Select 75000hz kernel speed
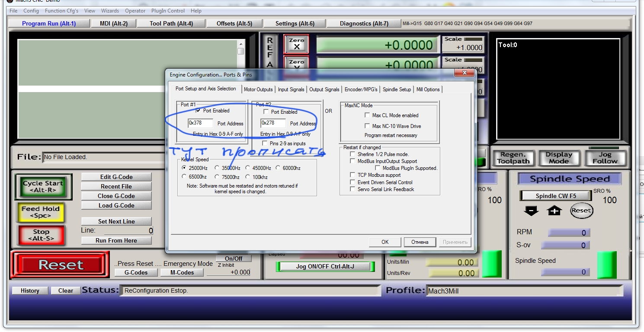The width and height of the screenshot is (644, 332). (217, 177)
